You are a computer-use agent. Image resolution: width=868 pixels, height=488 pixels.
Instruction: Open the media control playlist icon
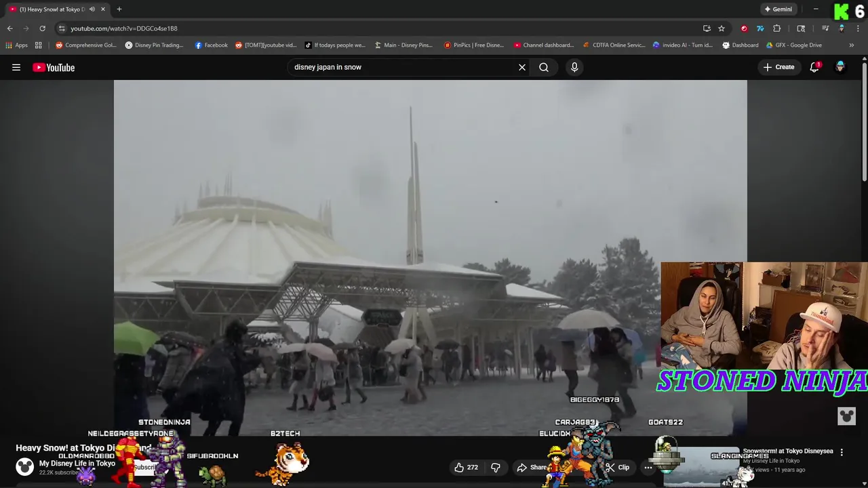point(825,28)
